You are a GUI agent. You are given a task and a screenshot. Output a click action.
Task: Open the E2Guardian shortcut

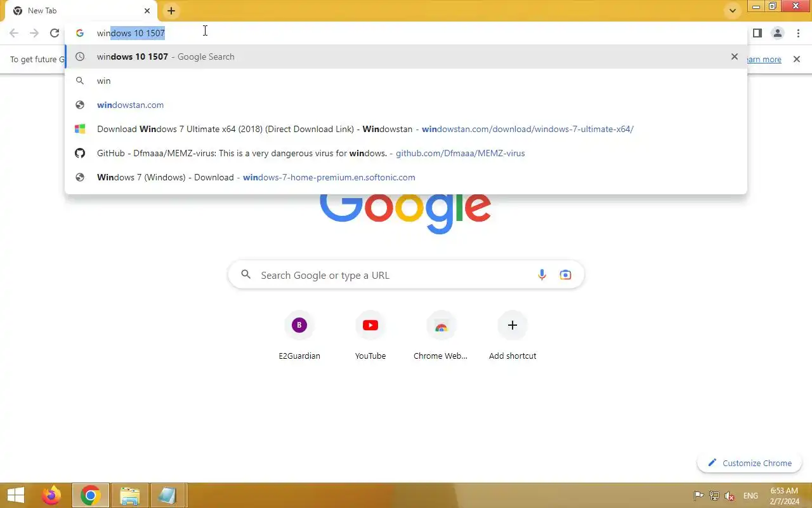[x=299, y=337]
